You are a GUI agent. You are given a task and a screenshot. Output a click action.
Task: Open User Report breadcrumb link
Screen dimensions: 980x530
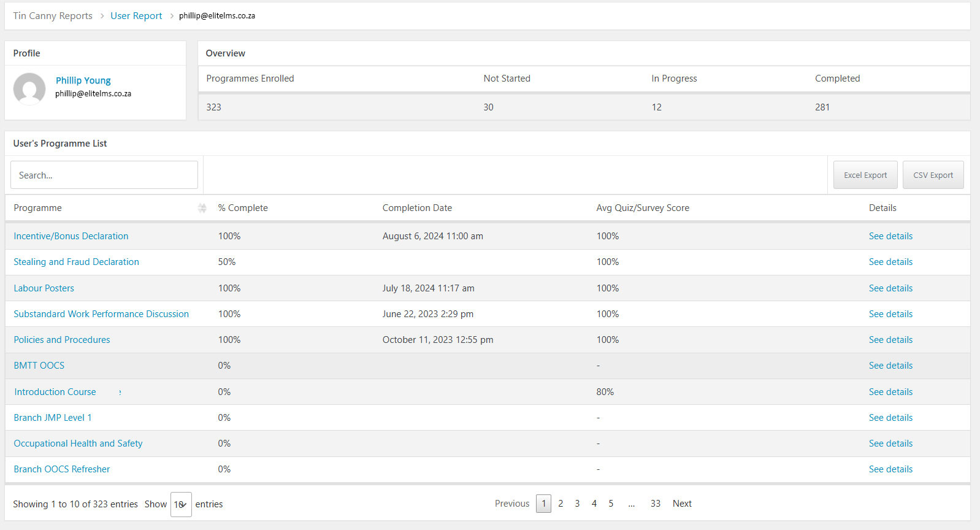click(x=136, y=16)
